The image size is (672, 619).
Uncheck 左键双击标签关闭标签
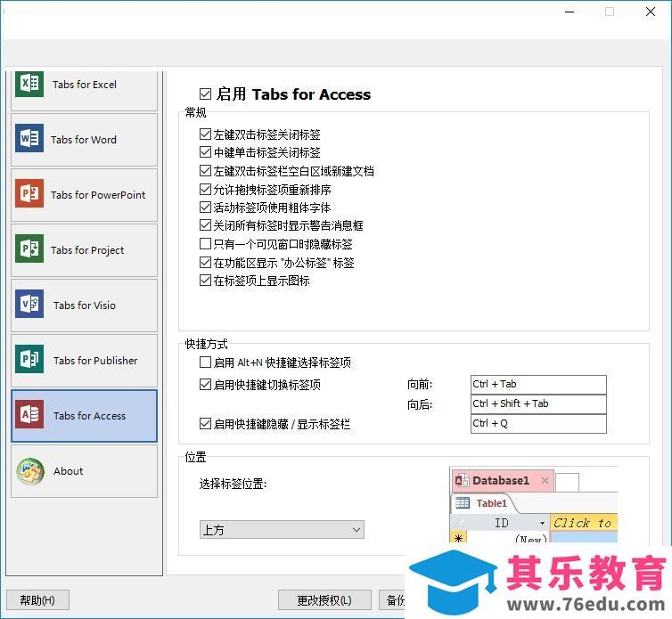(x=205, y=134)
